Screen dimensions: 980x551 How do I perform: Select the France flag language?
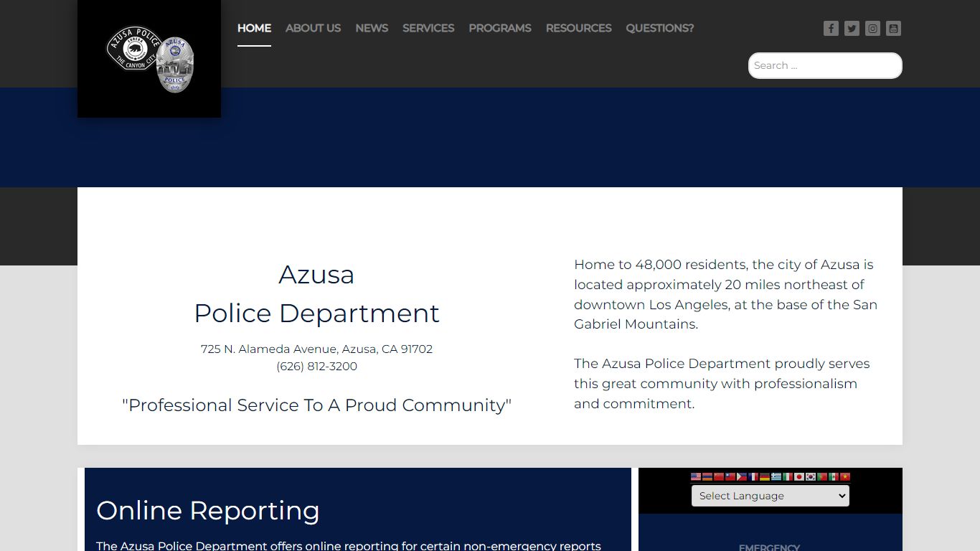[753, 476]
